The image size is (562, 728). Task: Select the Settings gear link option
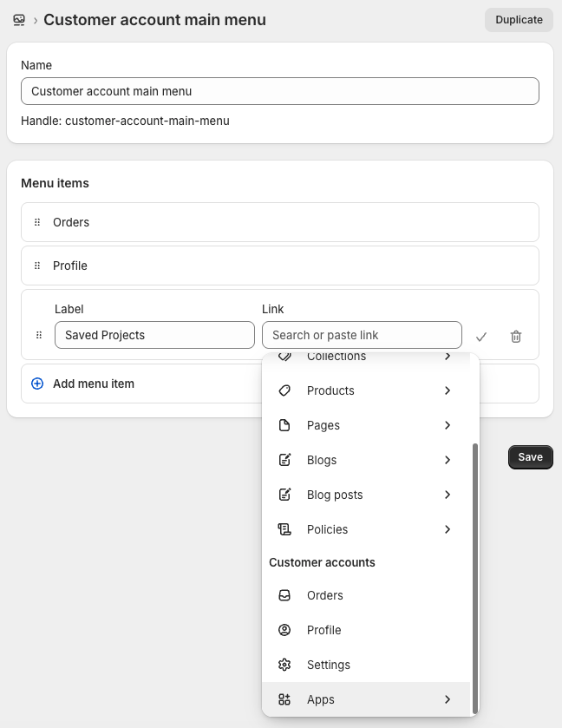point(329,665)
